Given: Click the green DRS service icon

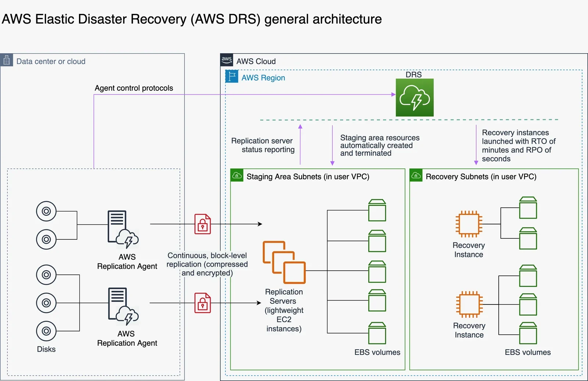Looking at the screenshot, I should (x=415, y=97).
